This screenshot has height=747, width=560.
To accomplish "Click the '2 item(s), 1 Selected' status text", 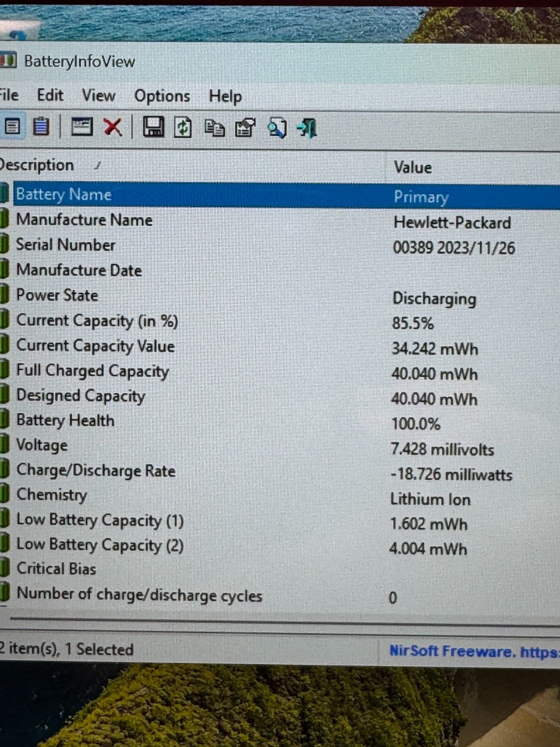I will [67, 649].
